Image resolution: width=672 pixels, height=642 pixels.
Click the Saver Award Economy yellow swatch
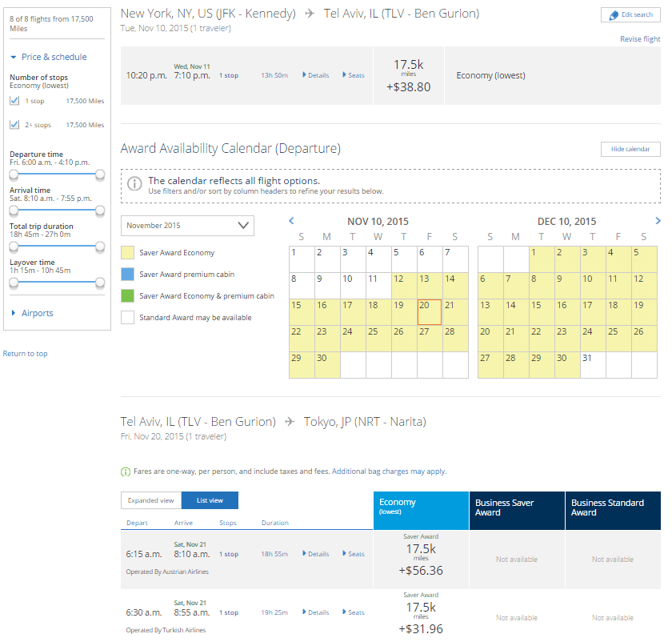127,253
